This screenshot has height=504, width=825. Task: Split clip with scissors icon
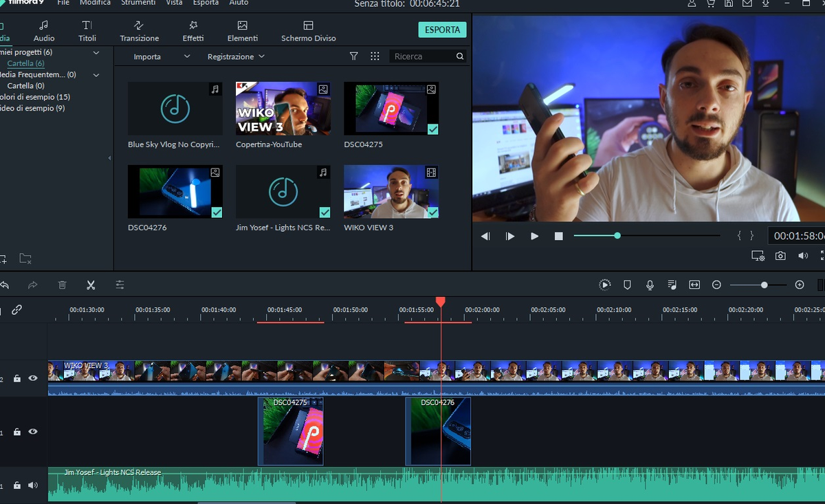pos(91,285)
